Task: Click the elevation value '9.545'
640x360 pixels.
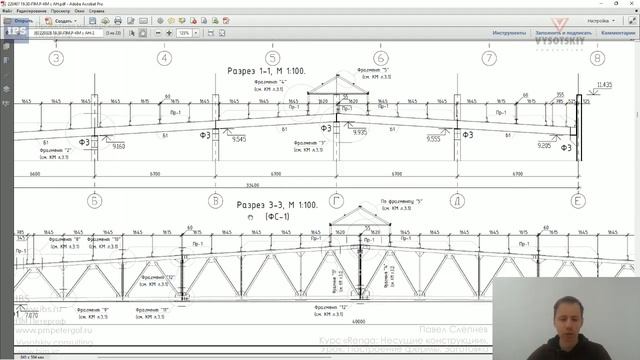Action: click(x=239, y=139)
